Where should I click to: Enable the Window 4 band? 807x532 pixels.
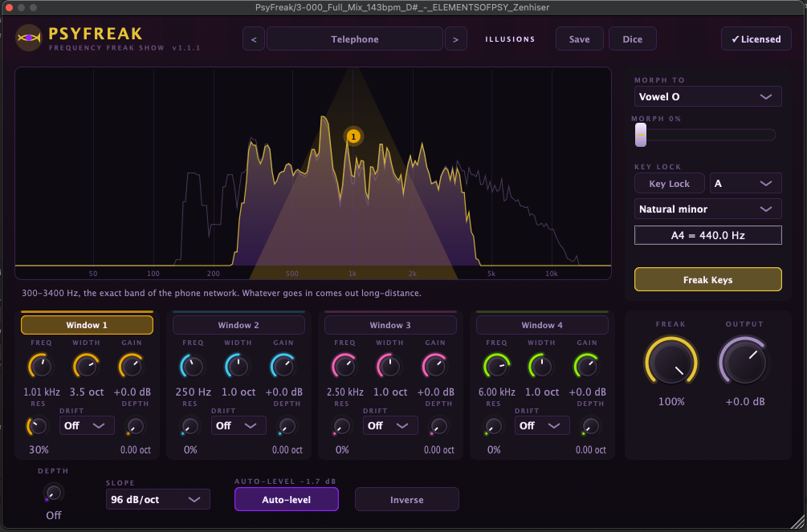pyautogui.click(x=542, y=325)
